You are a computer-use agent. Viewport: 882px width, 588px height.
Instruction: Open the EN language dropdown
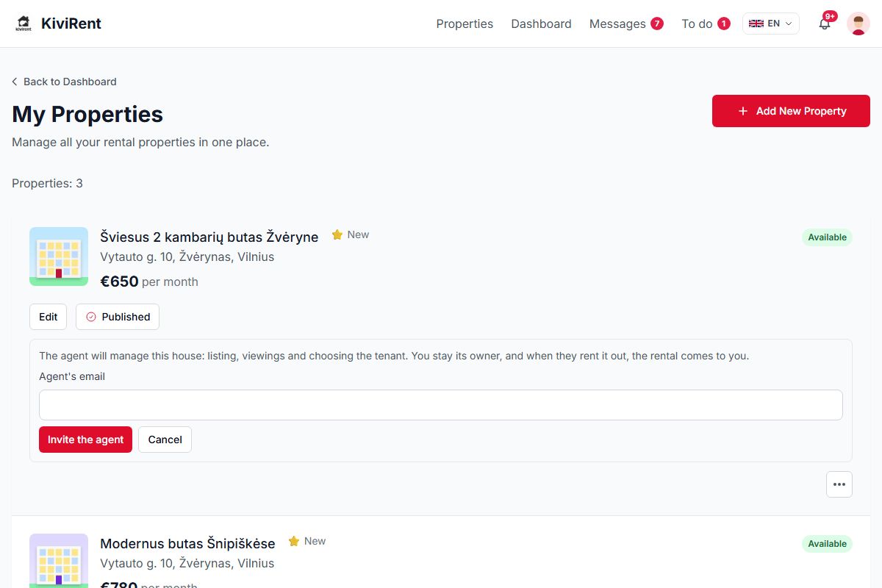(x=771, y=24)
